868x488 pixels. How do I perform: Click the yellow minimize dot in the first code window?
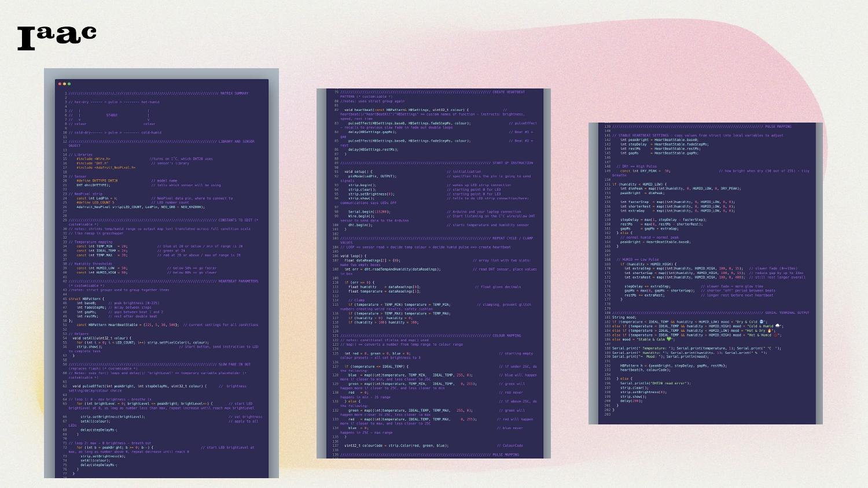(x=64, y=84)
